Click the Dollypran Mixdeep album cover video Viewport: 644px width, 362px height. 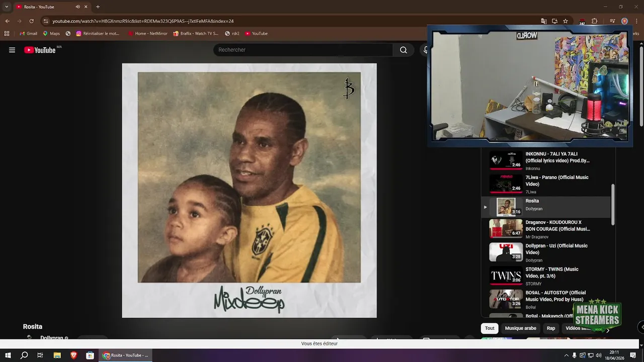tap(249, 191)
